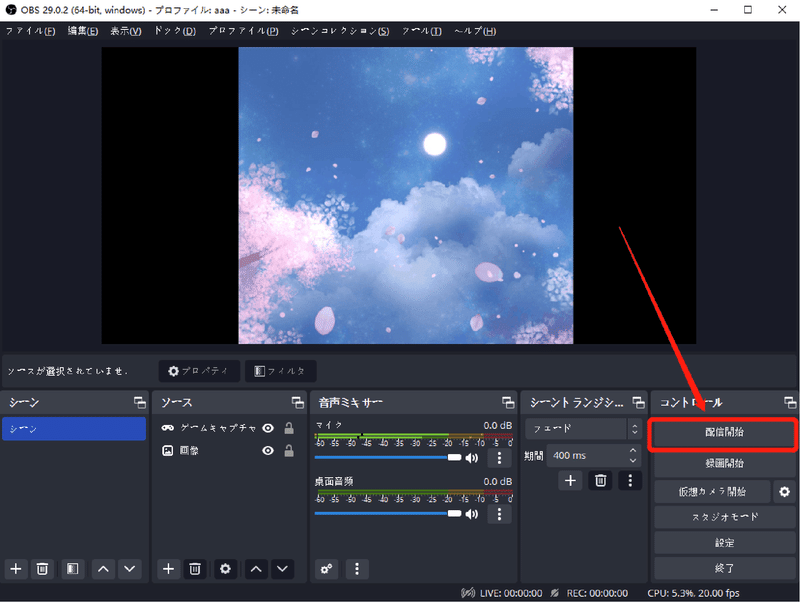Move scene up with arrow icon

pyautogui.click(x=103, y=569)
